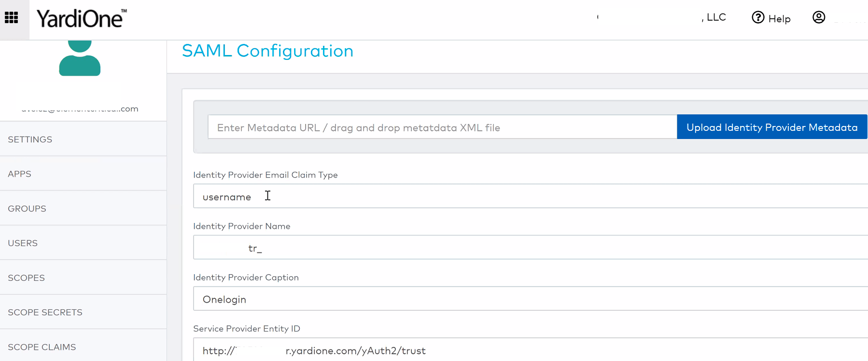This screenshot has width=868, height=361.
Task: Focus the Metadata URL input field
Action: pyautogui.click(x=442, y=127)
